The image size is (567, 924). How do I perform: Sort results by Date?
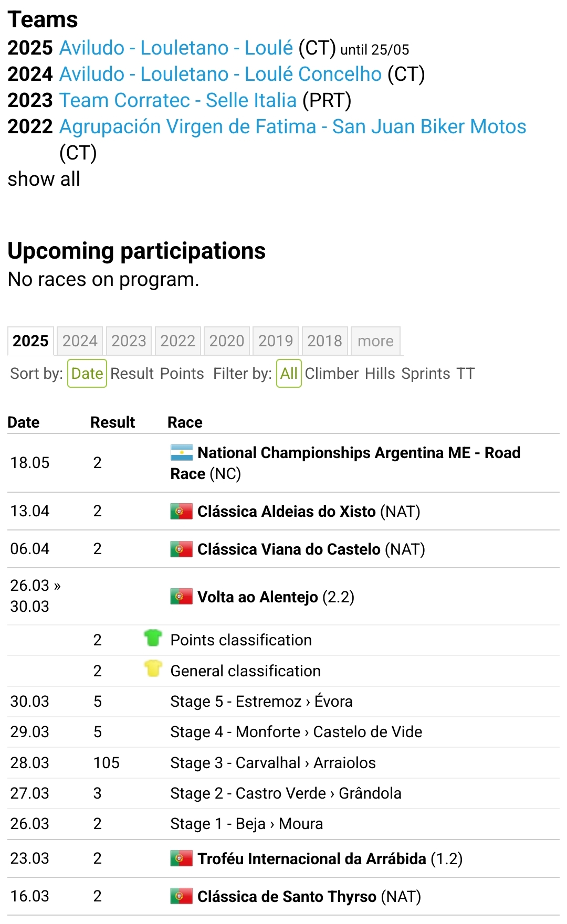point(87,374)
